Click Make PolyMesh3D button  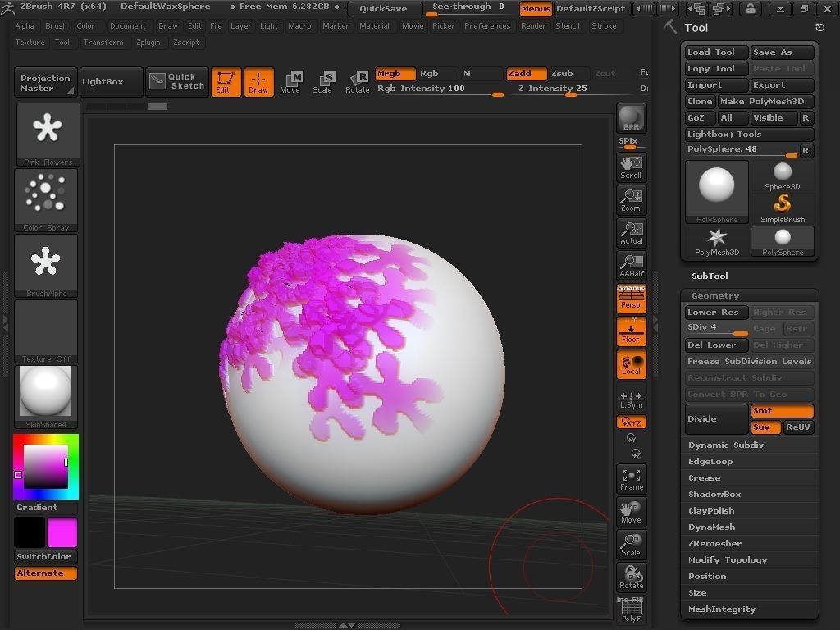pos(765,101)
